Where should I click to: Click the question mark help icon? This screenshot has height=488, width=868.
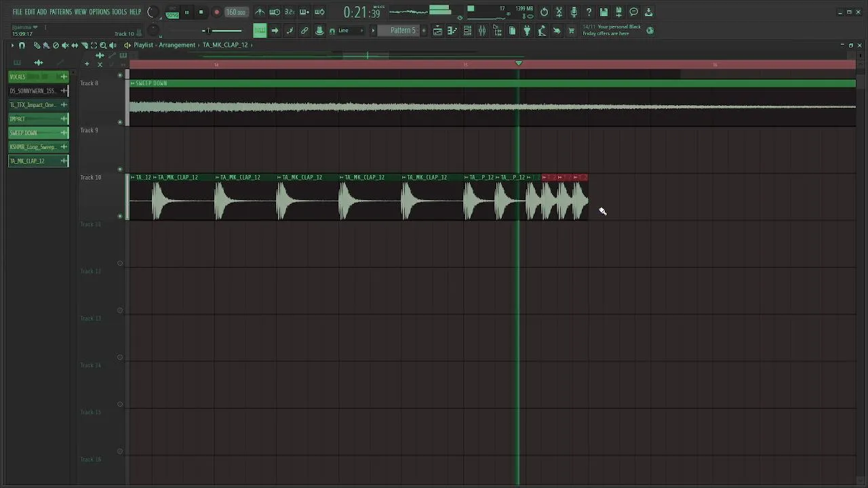coord(589,12)
